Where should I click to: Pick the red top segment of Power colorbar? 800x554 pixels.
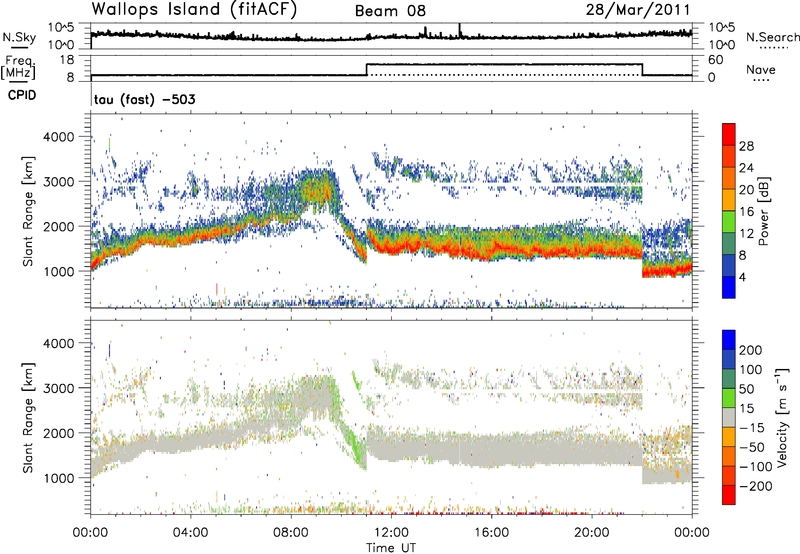click(729, 134)
